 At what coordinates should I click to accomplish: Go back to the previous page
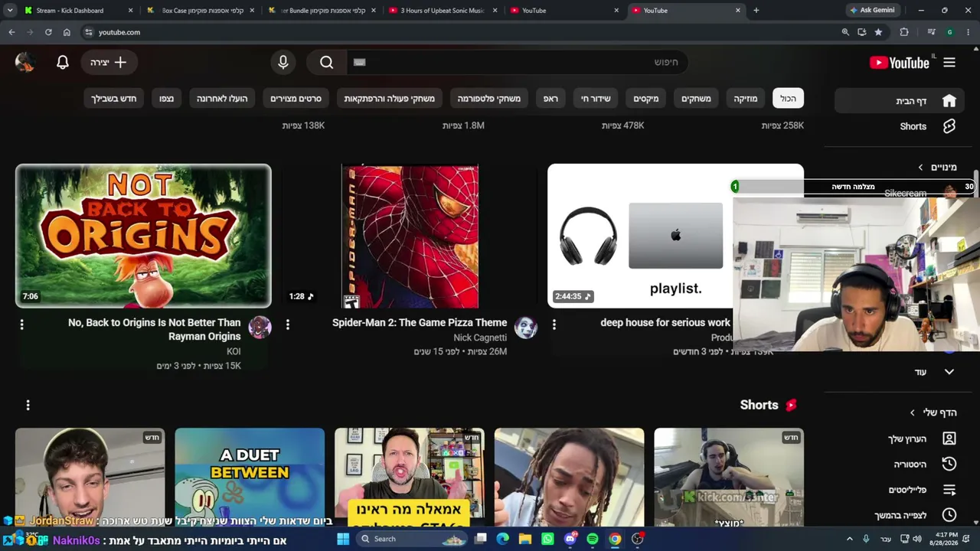click(11, 32)
